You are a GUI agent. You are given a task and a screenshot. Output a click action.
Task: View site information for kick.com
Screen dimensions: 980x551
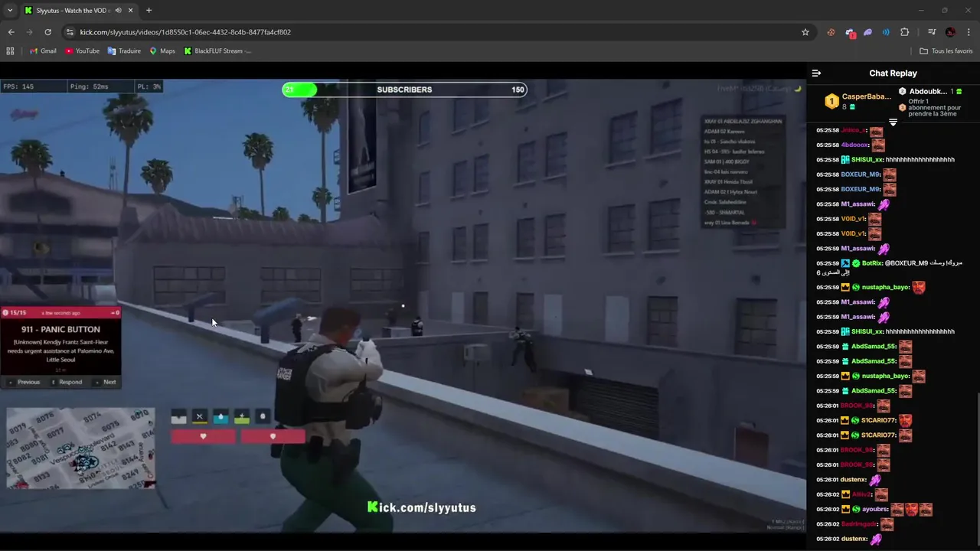point(70,32)
